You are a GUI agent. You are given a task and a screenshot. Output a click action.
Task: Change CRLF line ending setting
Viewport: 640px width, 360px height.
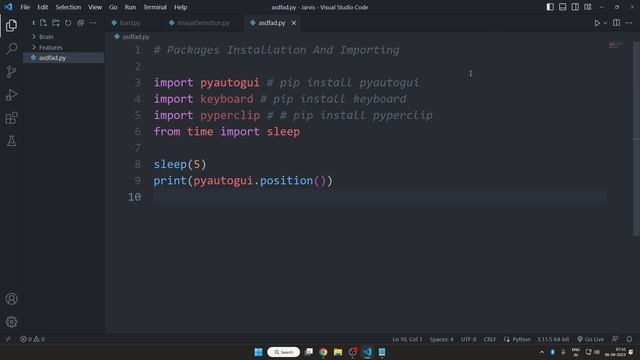[490, 339]
